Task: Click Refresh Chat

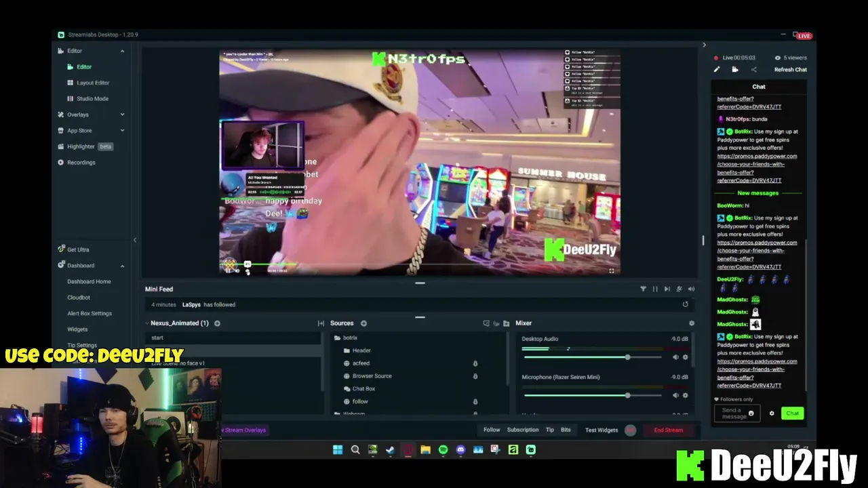Action: pyautogui.click(x=791, y=69)
